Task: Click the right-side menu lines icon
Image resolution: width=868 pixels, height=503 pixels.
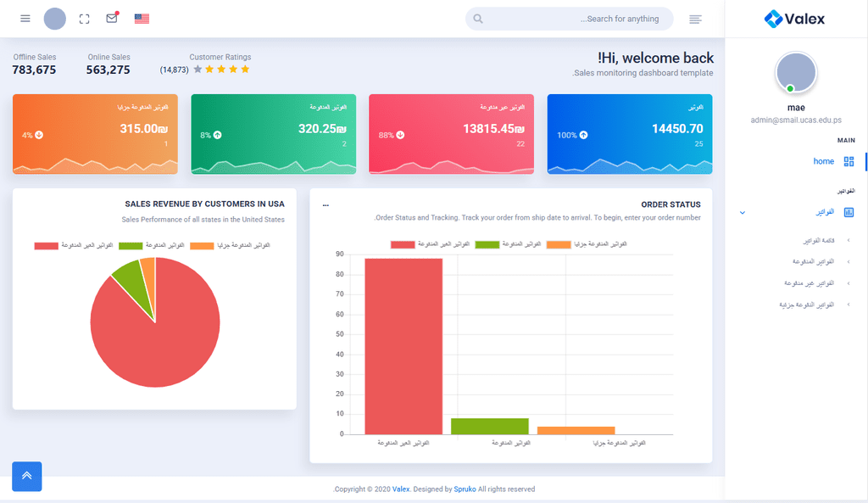Action: 695,19
